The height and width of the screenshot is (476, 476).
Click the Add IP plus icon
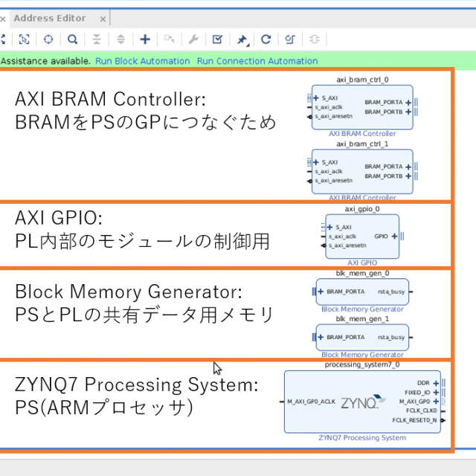pyautogui.click(x=145, y=39)
